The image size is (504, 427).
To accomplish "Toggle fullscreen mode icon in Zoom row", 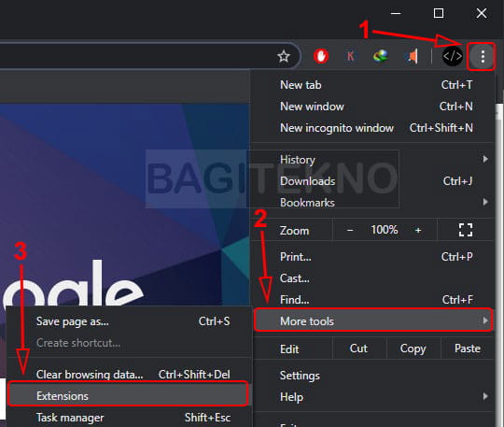I will pyautogui.click(x=466, y=230).
